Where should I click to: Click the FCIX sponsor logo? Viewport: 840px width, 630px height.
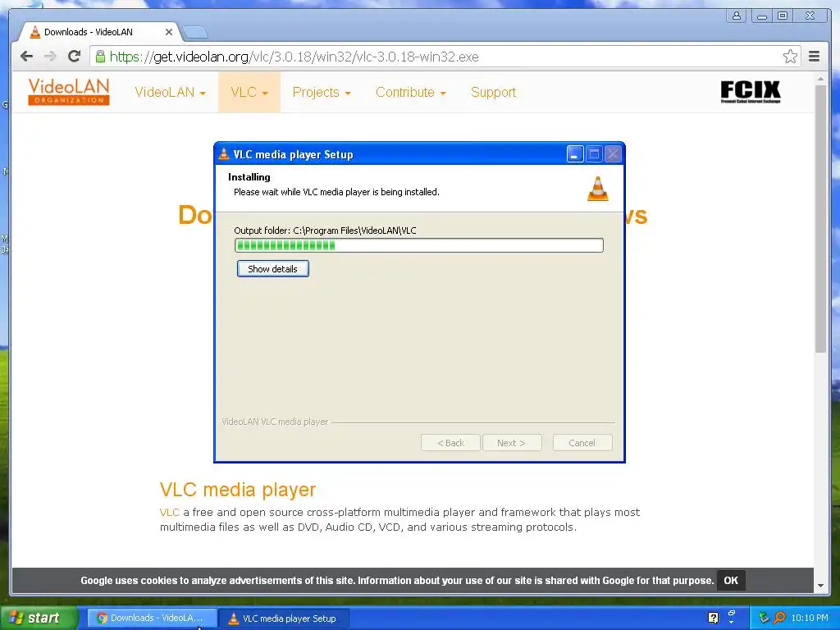coord(750,92)
